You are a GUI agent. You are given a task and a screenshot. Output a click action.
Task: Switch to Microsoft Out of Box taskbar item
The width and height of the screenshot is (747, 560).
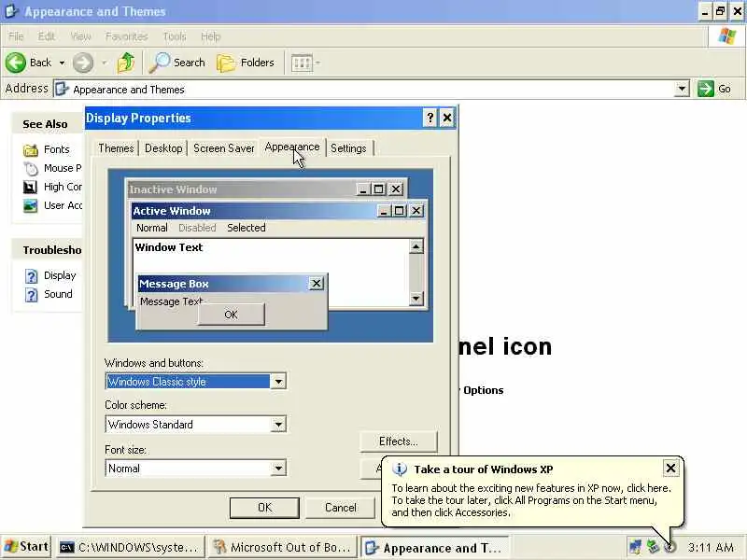[283, 547]
